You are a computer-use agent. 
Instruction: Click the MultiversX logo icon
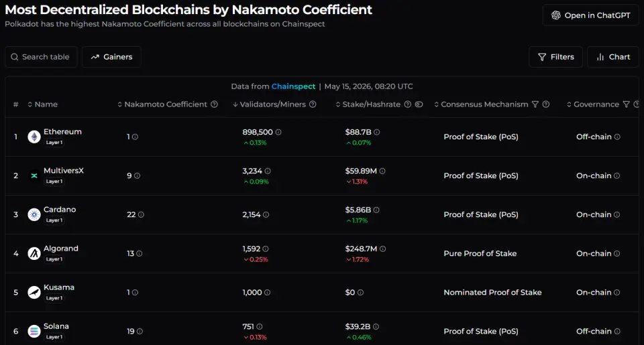pyautogui.click(x=34, y=176)
